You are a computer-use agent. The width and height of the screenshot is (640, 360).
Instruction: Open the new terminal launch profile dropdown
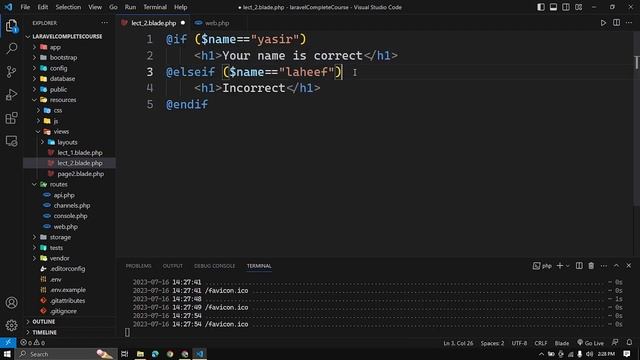point(567,266)
